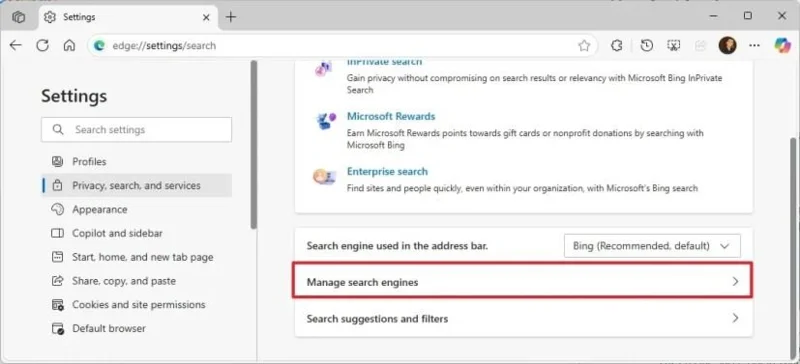
Task: Open Search suggestions and filters
Action: pos(523,319)
